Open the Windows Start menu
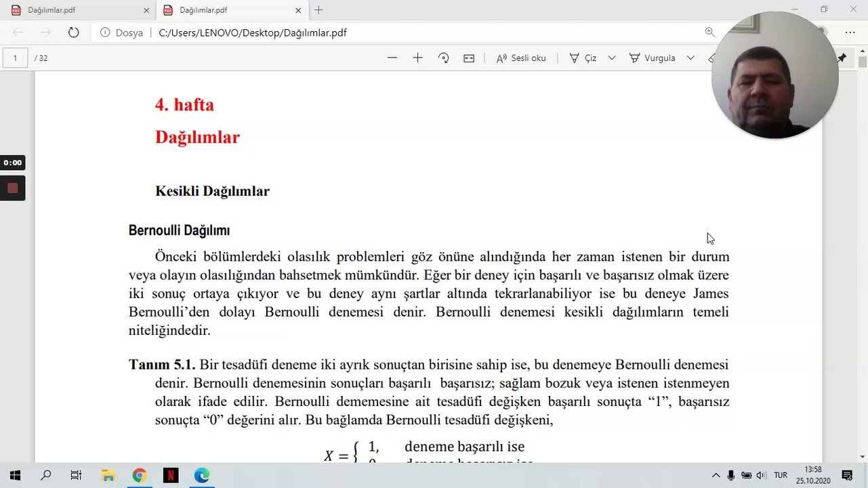868x488 pixels. pos(15,476)
